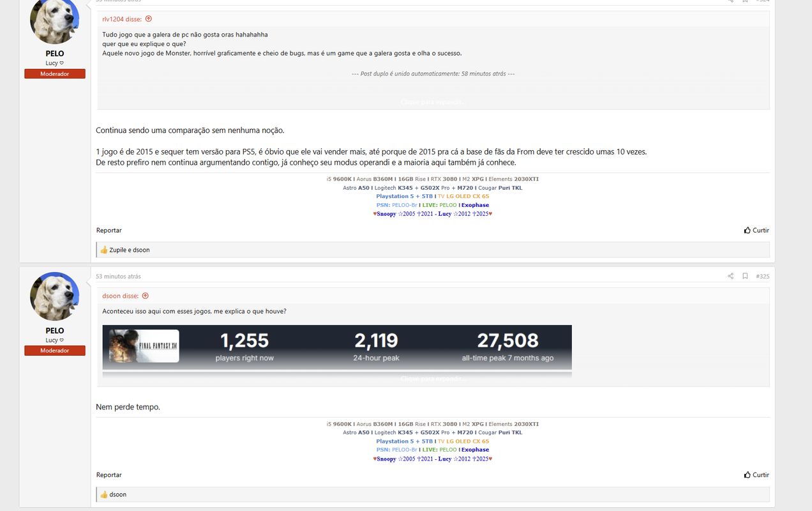
Task: Open Zupile's profile from likes list
Action: 118,250
